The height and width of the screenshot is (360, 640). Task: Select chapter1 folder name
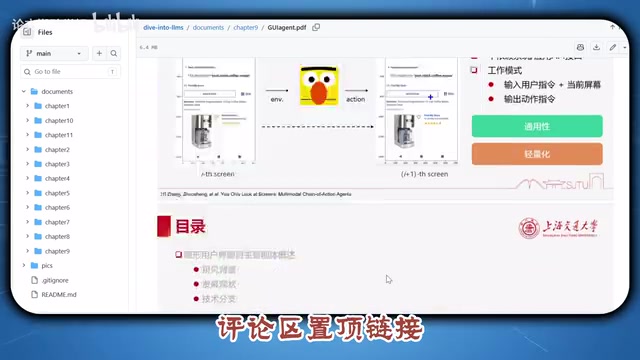pyautogui.click(x=57, y=106)
